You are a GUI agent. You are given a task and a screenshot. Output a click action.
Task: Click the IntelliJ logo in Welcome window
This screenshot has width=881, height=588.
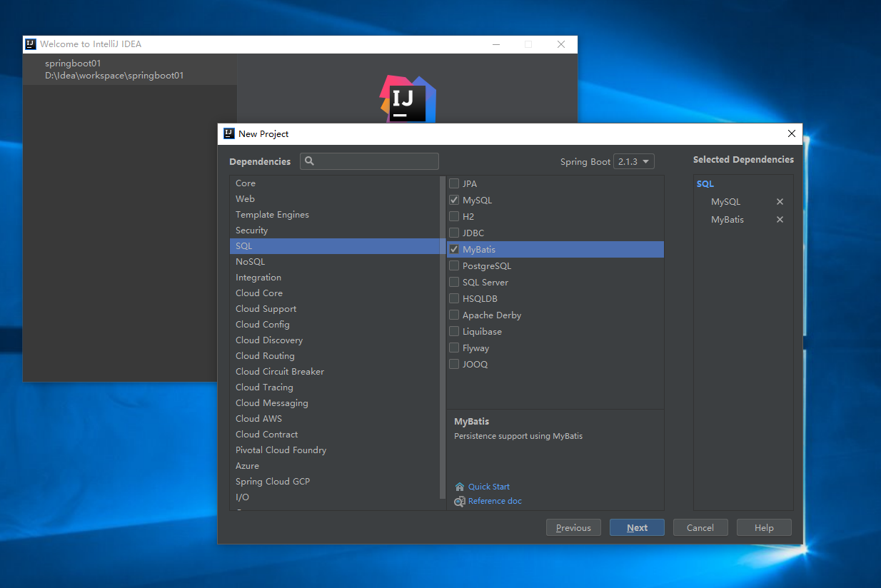click(x=408, y=100)
